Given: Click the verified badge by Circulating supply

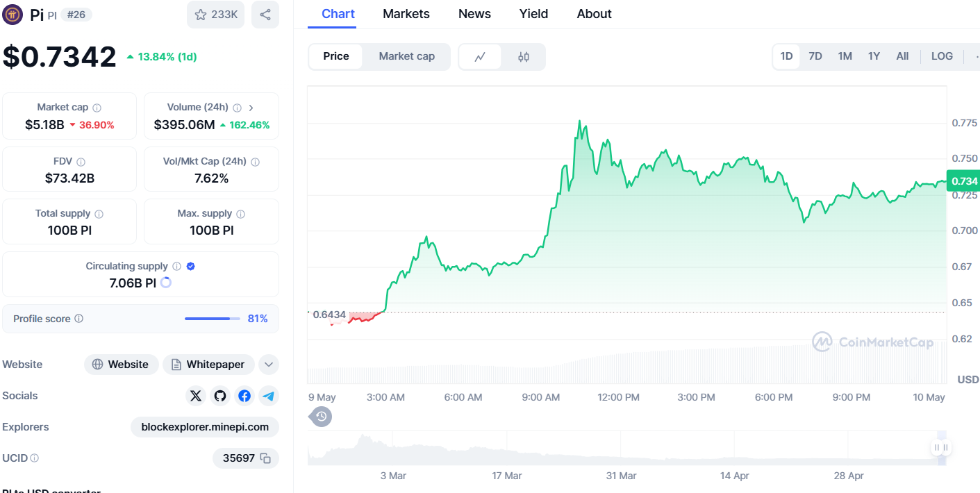Looking at the screenshot, I should (191, 267).
